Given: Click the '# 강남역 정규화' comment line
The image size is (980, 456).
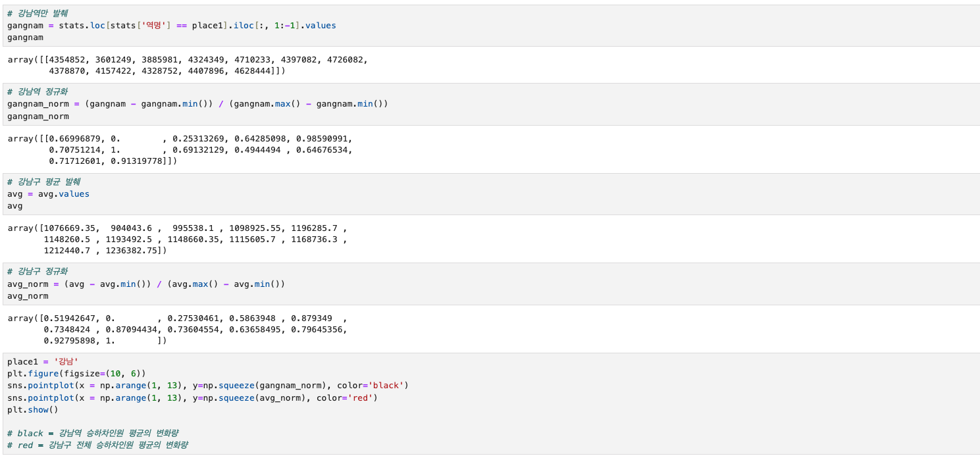Looking at the screenshot, I should [37, 91].
